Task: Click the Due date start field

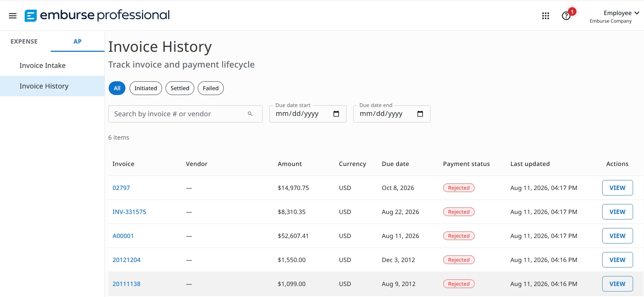Action: pyautogui.click(x=308, y=114)
